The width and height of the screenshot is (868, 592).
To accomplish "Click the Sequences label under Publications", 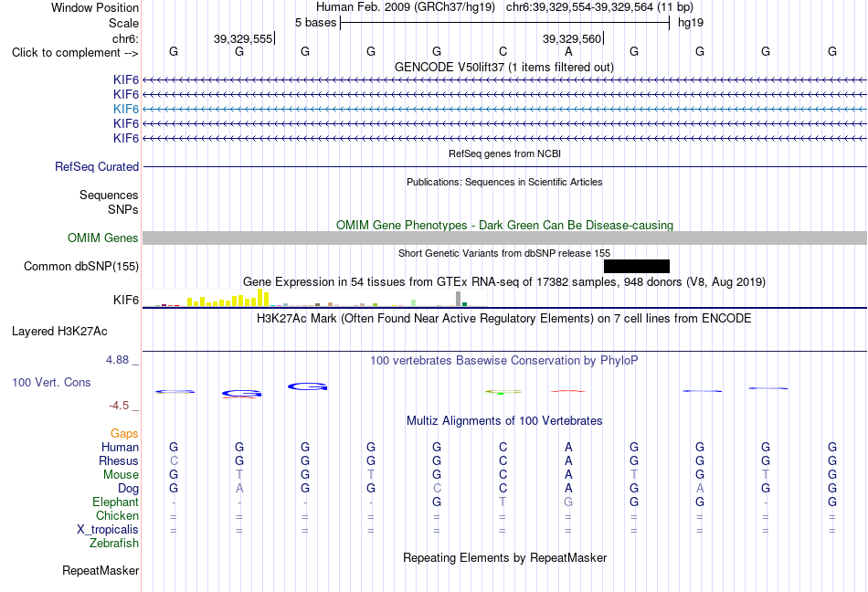I will 109,196.
